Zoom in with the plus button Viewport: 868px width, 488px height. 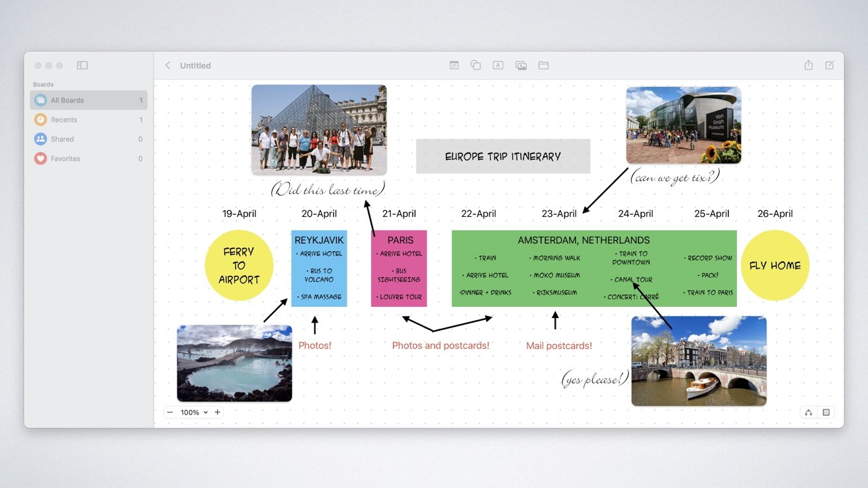click(x=217, y=413)
